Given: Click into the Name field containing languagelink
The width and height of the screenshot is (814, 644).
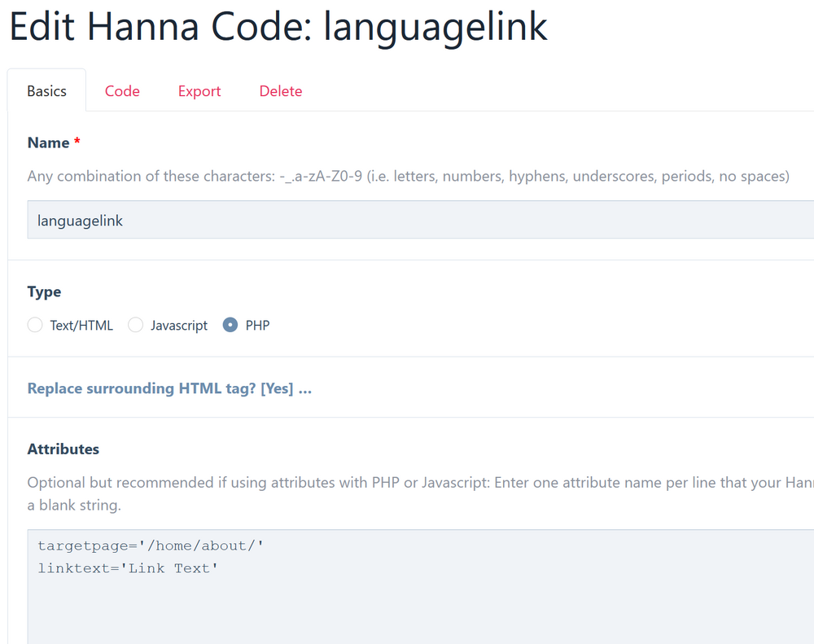Looking at the screenshot, I should pyautogui.click(x=407, y=221).
